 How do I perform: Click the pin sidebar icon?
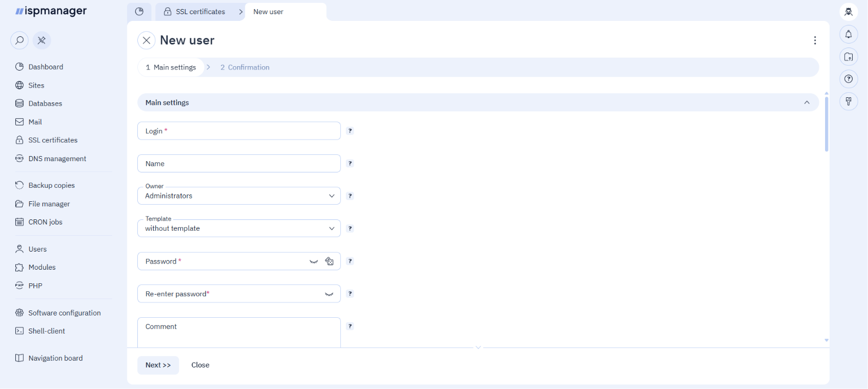tap(42, 41)
